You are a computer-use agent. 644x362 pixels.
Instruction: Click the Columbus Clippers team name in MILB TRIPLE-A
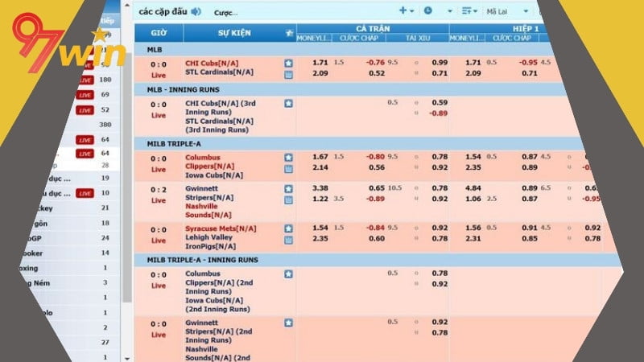click(x=209, y=162)
